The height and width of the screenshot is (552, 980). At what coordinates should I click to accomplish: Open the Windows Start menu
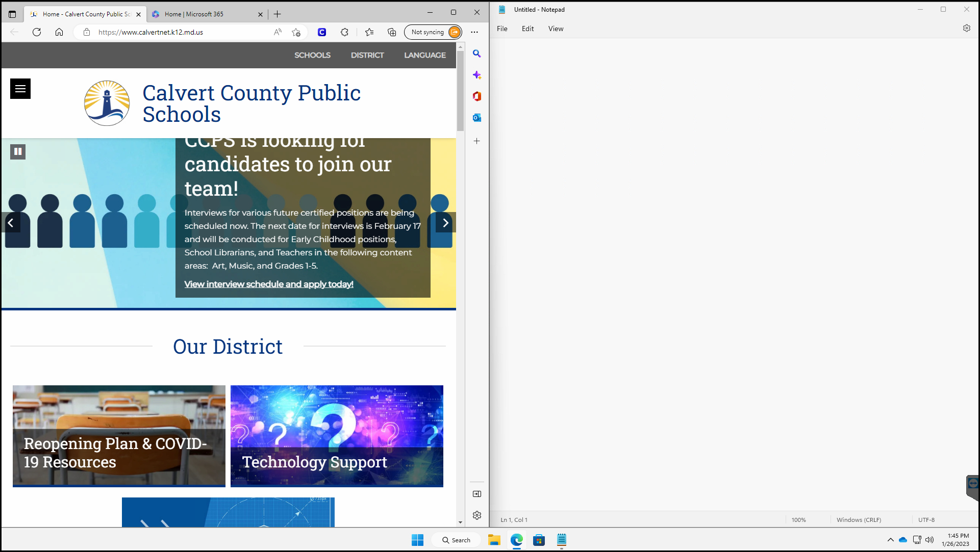417,540
